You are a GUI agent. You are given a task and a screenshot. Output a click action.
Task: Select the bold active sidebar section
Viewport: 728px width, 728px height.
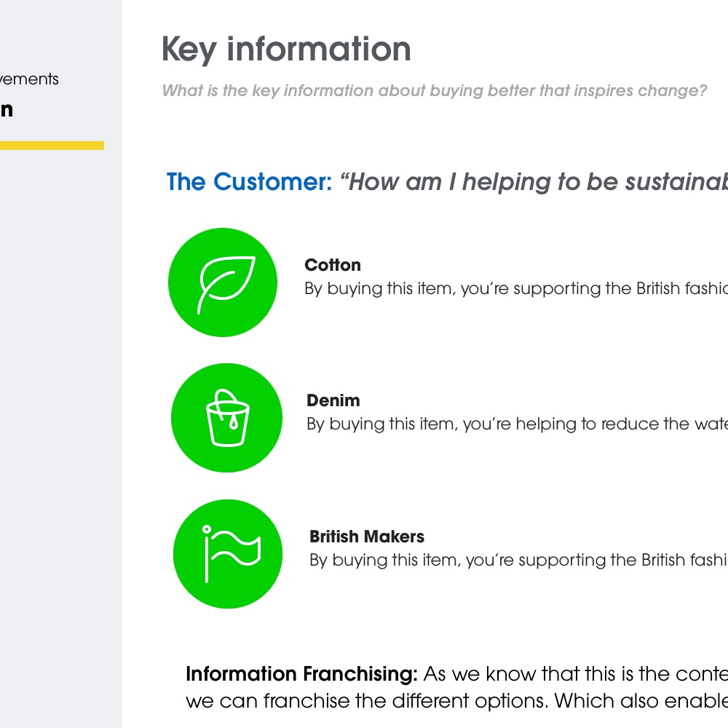pyautogui.click(x=7, y=110)
